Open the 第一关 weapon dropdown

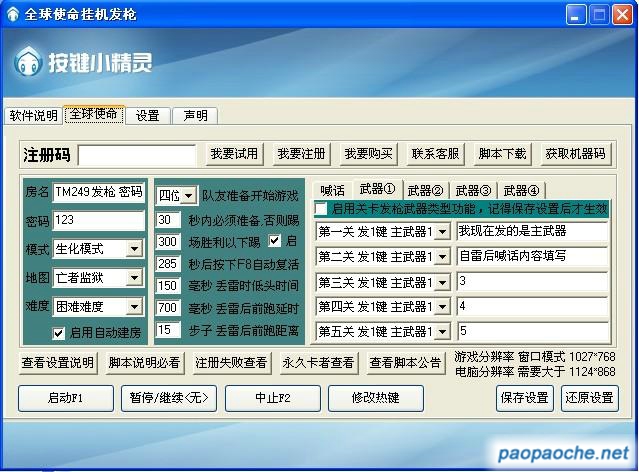pyautogui.click(x=383, y=232)
